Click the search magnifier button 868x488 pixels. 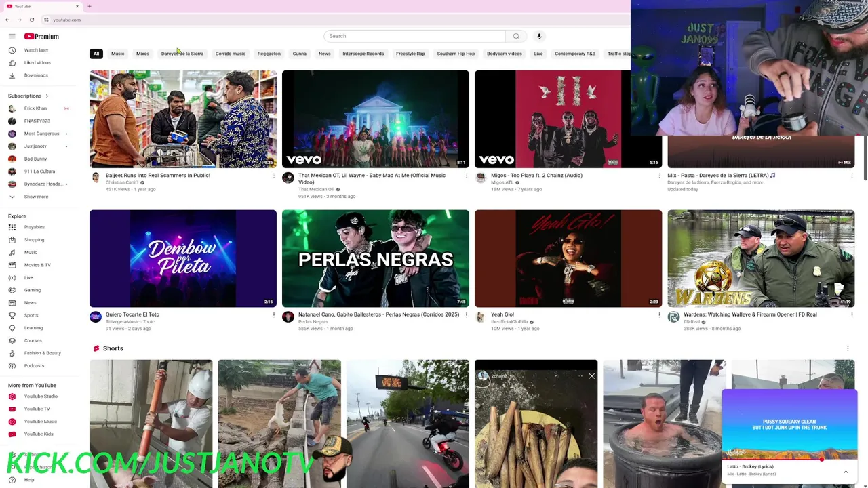click(516, 36)
